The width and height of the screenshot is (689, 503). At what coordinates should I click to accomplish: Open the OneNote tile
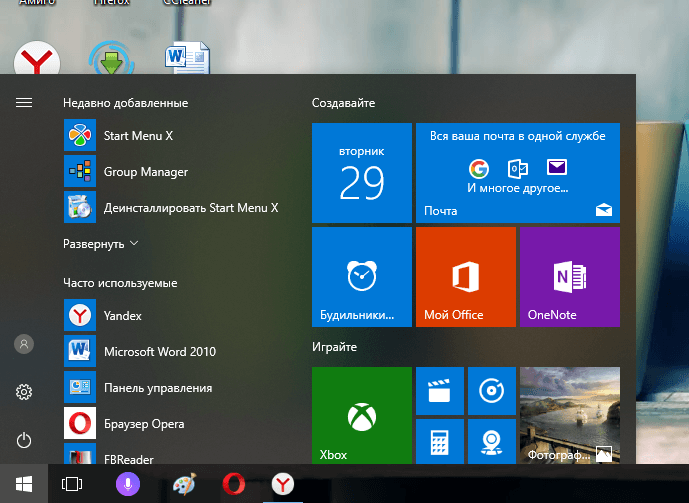(x=568, y=276)
